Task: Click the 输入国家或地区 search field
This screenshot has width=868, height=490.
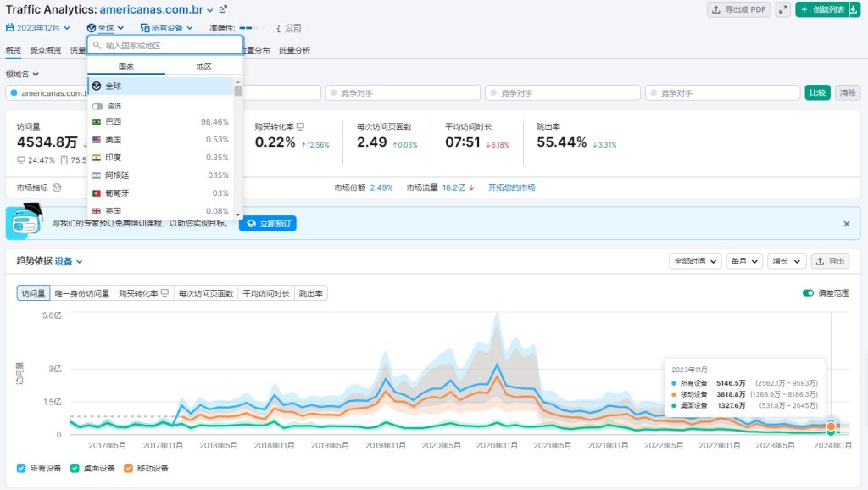Action: pyautogui.click(x=165, y=46)
